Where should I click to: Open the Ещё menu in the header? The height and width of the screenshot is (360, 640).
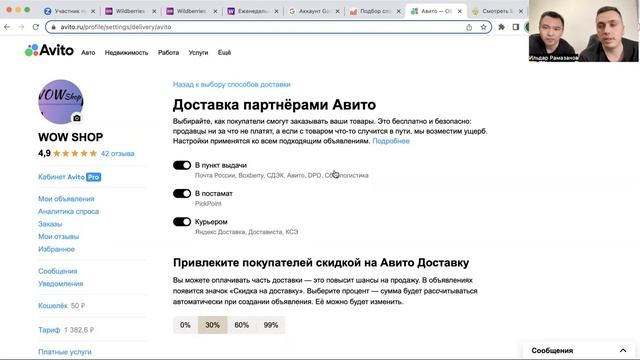tap(224, 53)
